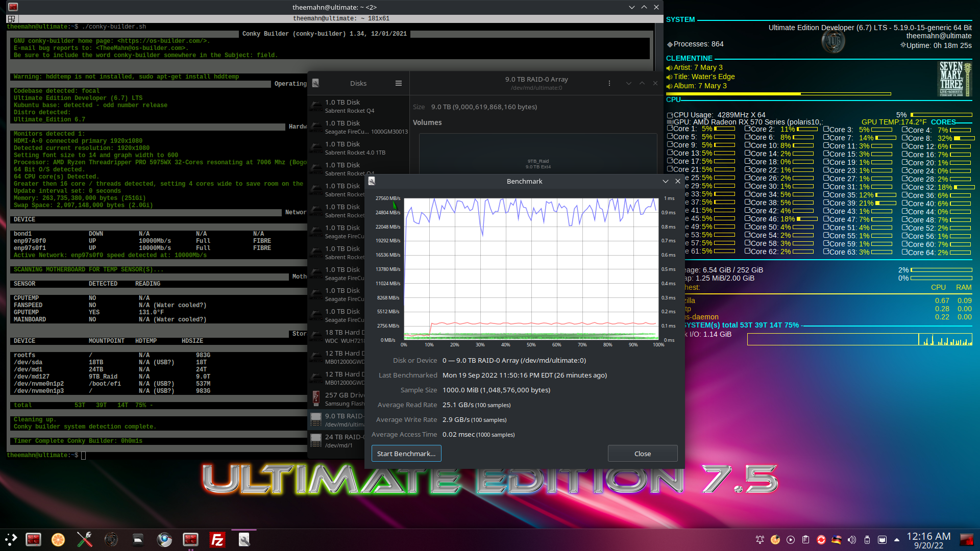
Task: Open the wired network tray icon
Action: click(x=883, y=539)
